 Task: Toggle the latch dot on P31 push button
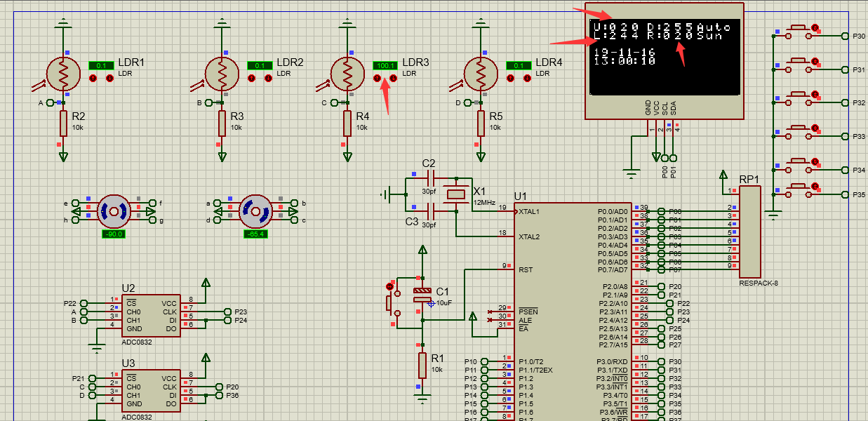point(815,62)
